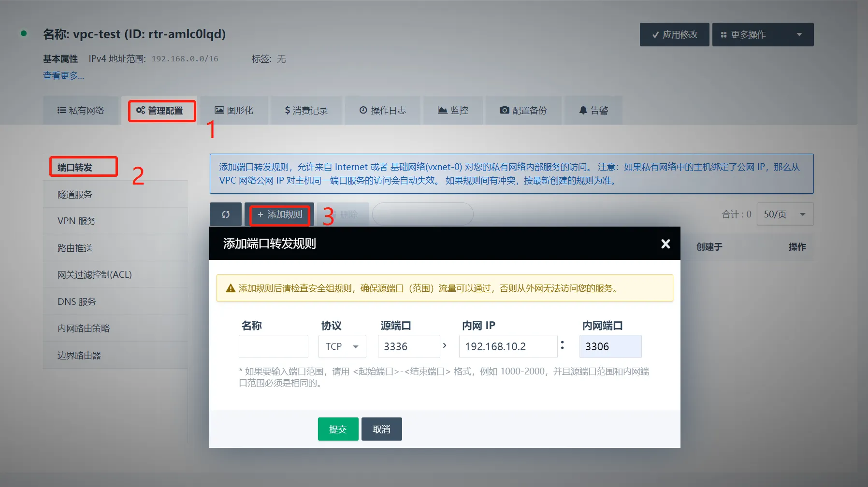Click the 添加规则 add rule button
Image resolution: width=868 pixels, height=487 pixels.
[x=280, y=215]
